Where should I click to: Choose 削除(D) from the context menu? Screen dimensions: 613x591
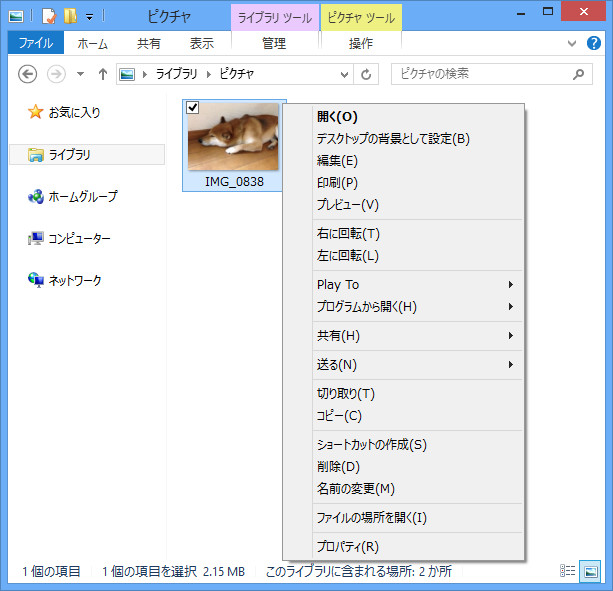pyautogui.click(x=403, y=467)
